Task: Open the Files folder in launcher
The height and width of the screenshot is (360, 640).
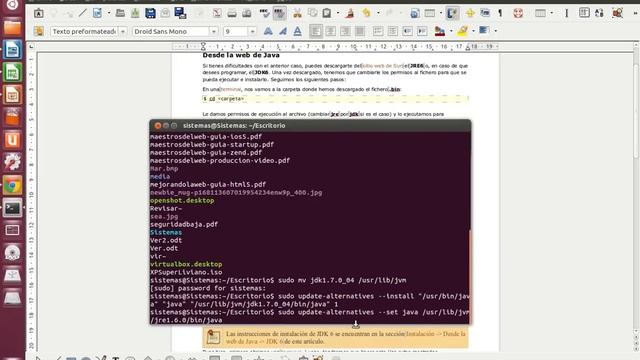Action: [12, 28]
